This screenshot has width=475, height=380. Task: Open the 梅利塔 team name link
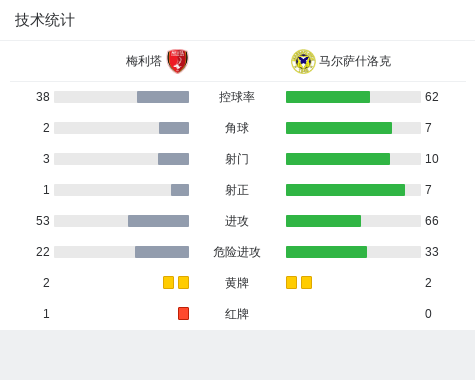click(x=144, y=61)
